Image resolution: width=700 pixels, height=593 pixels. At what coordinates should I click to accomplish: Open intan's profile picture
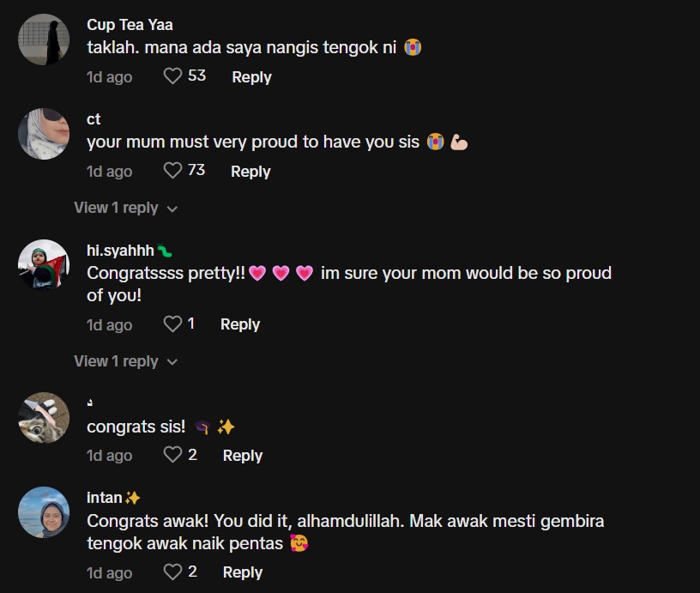click(x=44, y=512)
